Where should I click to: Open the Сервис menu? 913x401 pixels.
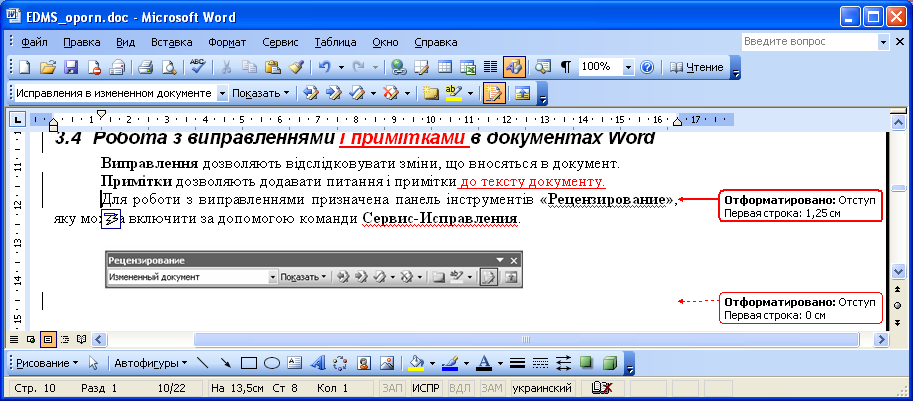[280, 42]
